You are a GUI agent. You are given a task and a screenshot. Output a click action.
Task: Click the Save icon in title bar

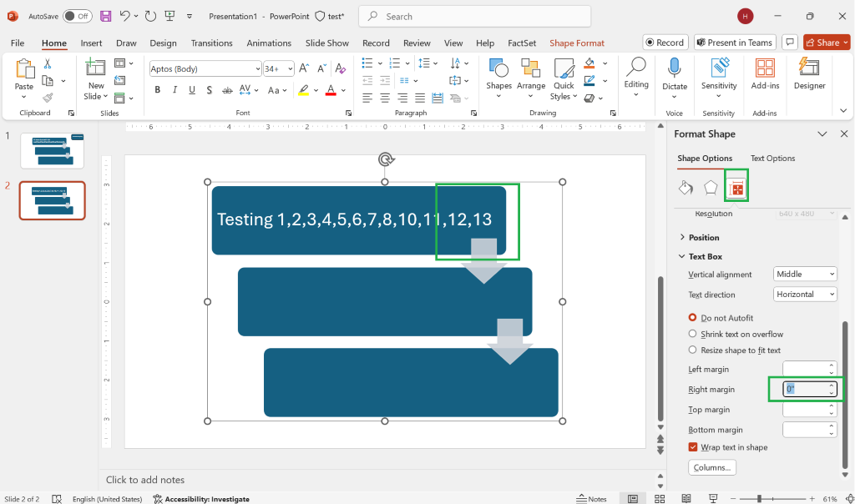106,16
